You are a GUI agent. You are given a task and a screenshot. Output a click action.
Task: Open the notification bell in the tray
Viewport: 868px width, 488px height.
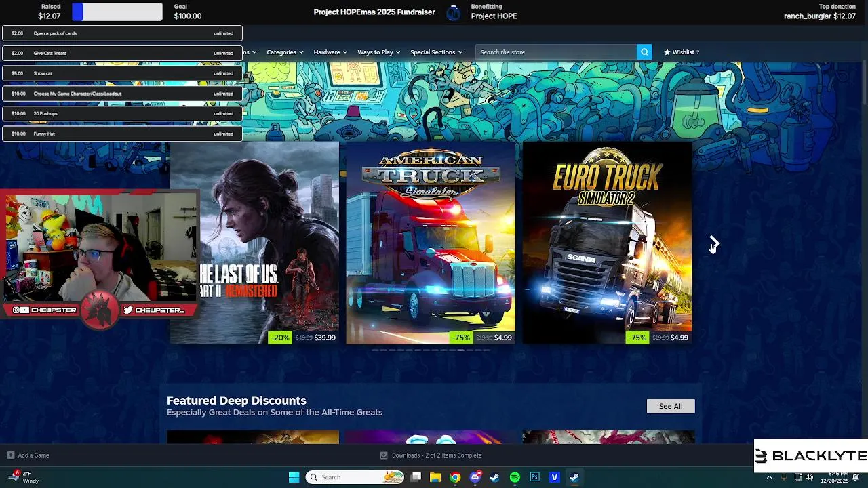856,477
